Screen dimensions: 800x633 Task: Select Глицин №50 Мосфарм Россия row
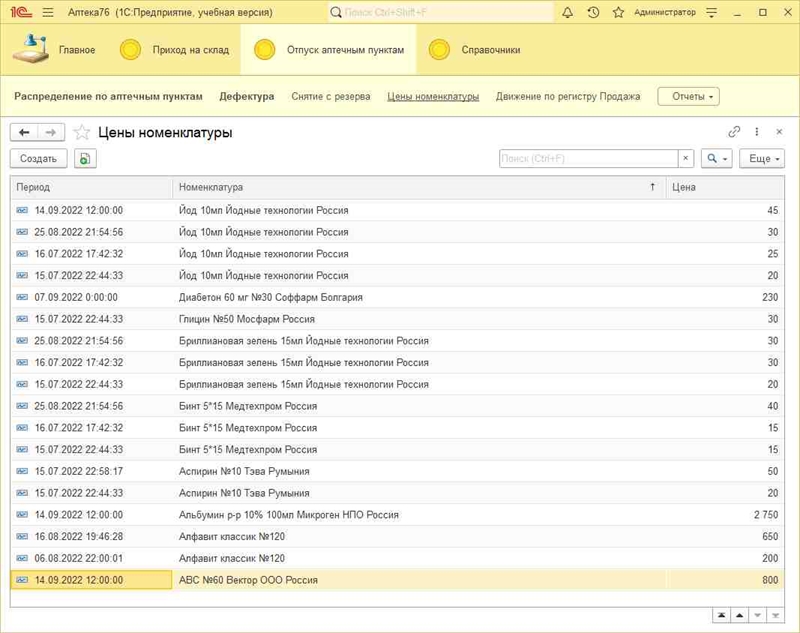[397, 319]
